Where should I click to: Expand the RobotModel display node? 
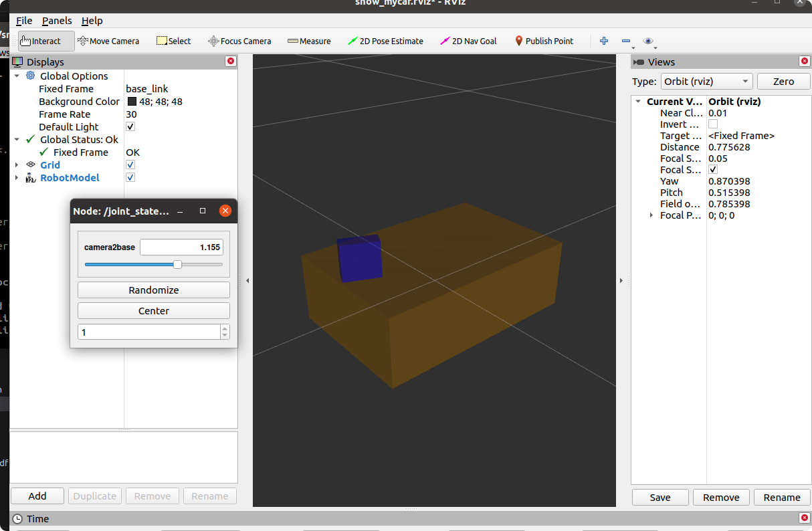(17, 177)
